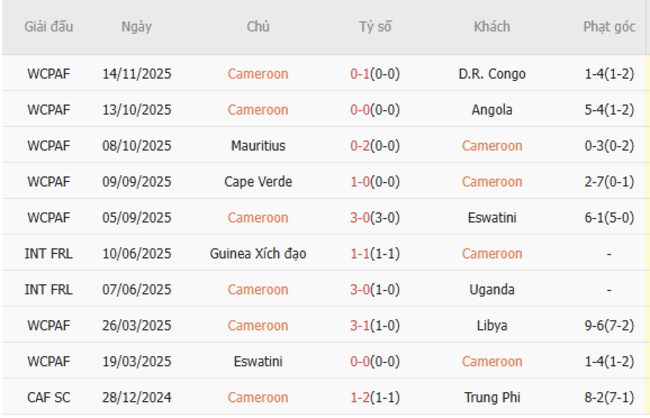This screenshot has width=650, height=418.
Task: Click the Tỷ số column header
Action: [375, 27]
